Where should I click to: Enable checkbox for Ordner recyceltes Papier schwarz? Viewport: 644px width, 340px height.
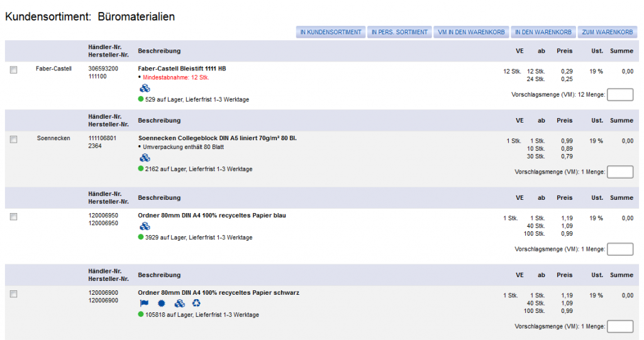click(14, 294)
